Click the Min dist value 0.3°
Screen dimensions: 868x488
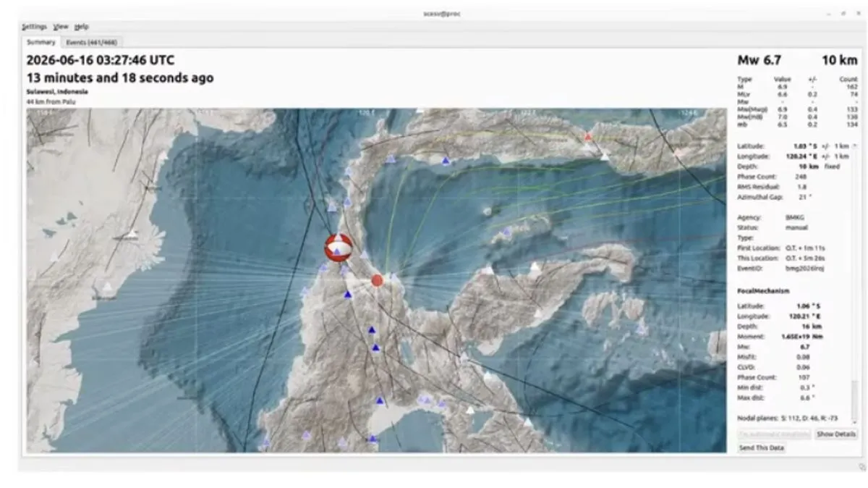(x=807, y=387)
